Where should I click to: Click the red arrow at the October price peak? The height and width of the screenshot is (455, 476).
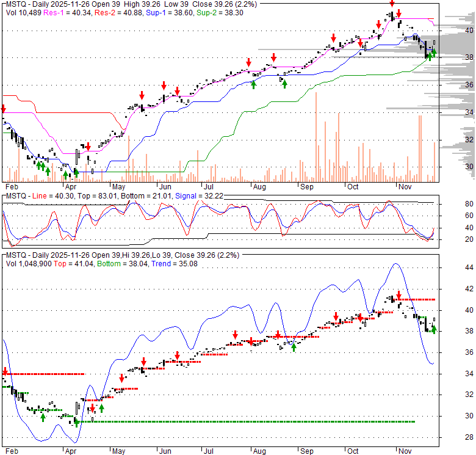(392, 4)
